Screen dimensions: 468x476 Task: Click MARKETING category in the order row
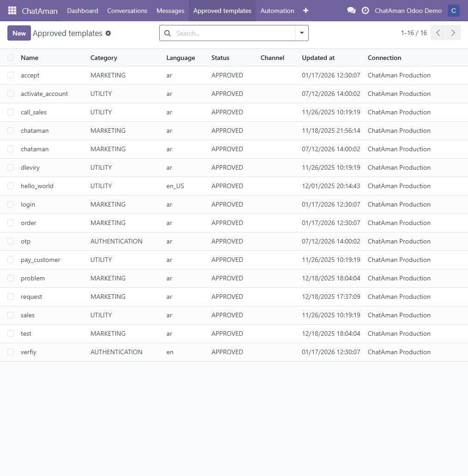click(x=108, y=223)
